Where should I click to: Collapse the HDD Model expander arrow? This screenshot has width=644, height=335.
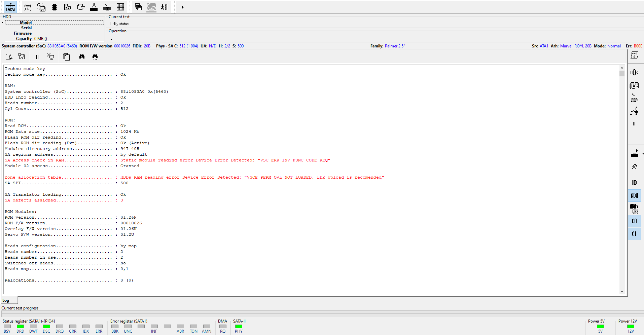pos(2,23)
